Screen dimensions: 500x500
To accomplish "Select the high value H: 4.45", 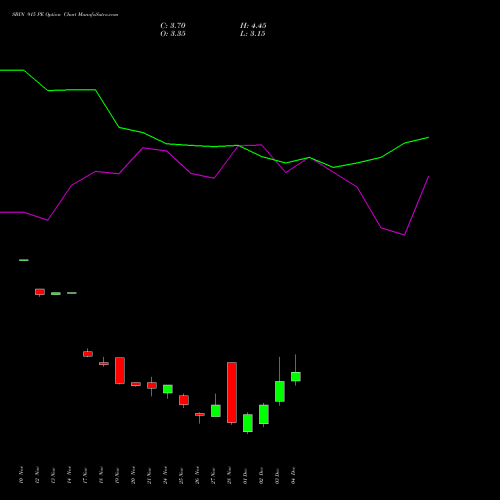I will (253, 26).
